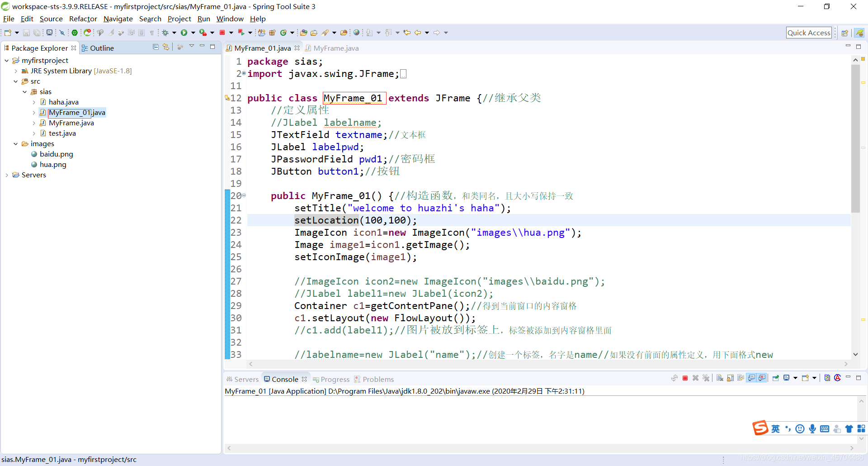This screenshot has width=868, height=466.
Task: Click the editor vertical scrollbar thumb
Action: 855,138
